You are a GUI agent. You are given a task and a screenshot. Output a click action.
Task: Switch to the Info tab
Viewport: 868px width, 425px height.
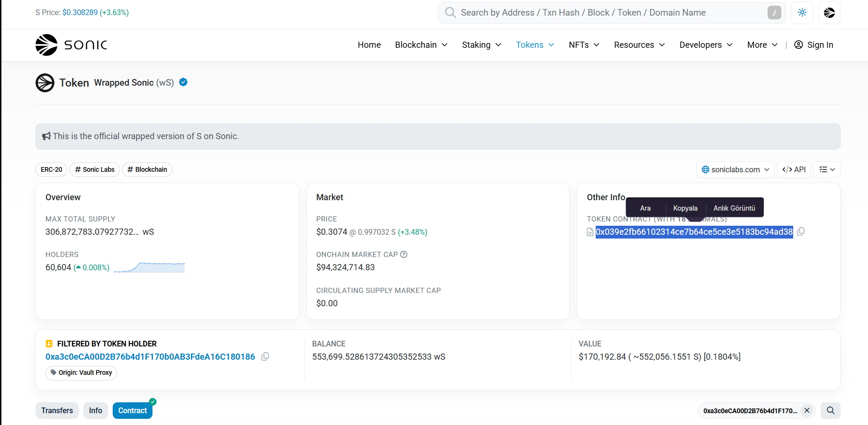coord(96,411)
